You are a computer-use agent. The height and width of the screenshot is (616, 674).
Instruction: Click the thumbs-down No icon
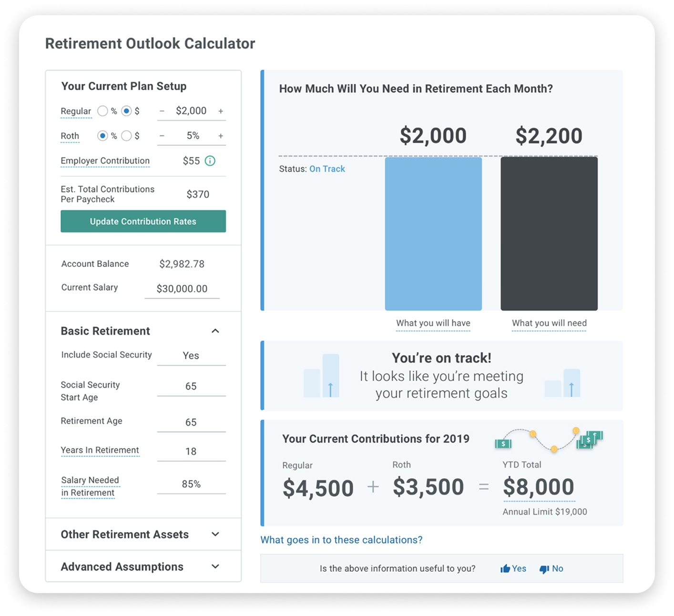pyautogui.click(x=544, y=569)
